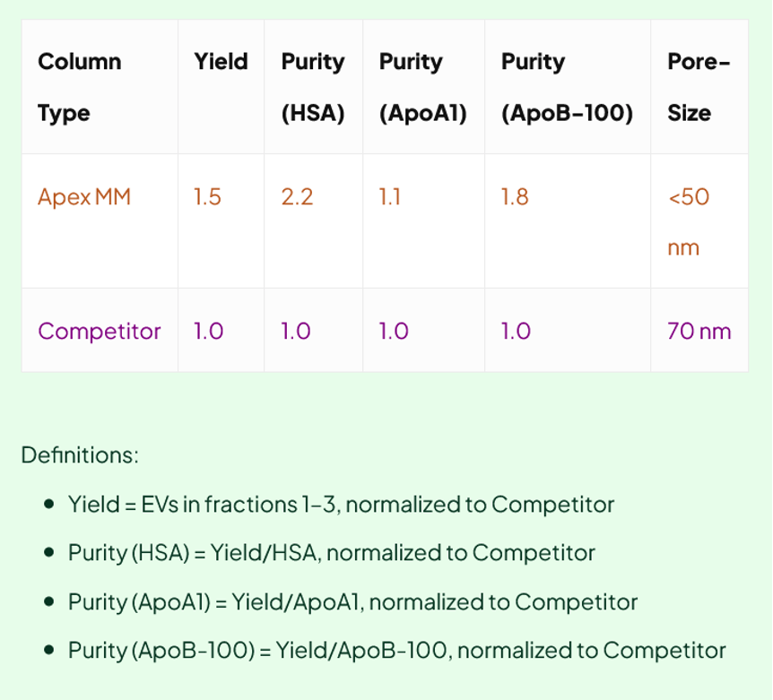773x700 pixels.
Task: Click the Competitor row label
Action: coord(99,331)
